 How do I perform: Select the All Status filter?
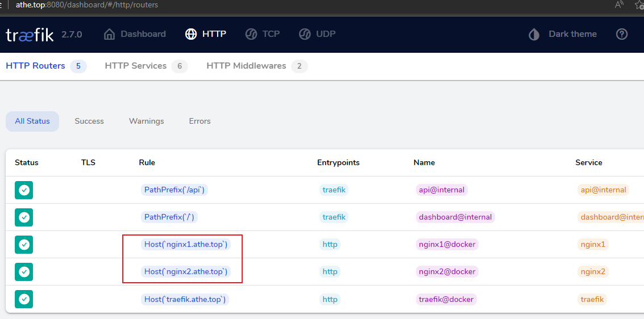[32, 121]
